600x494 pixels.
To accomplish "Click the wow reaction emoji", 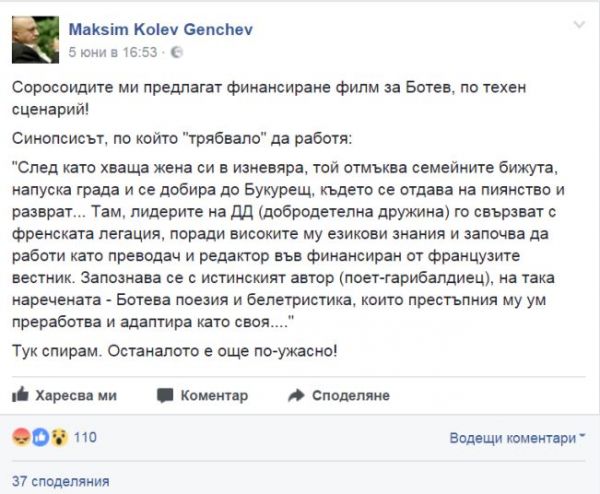I will pyautogui.click(x=59, y=437).
